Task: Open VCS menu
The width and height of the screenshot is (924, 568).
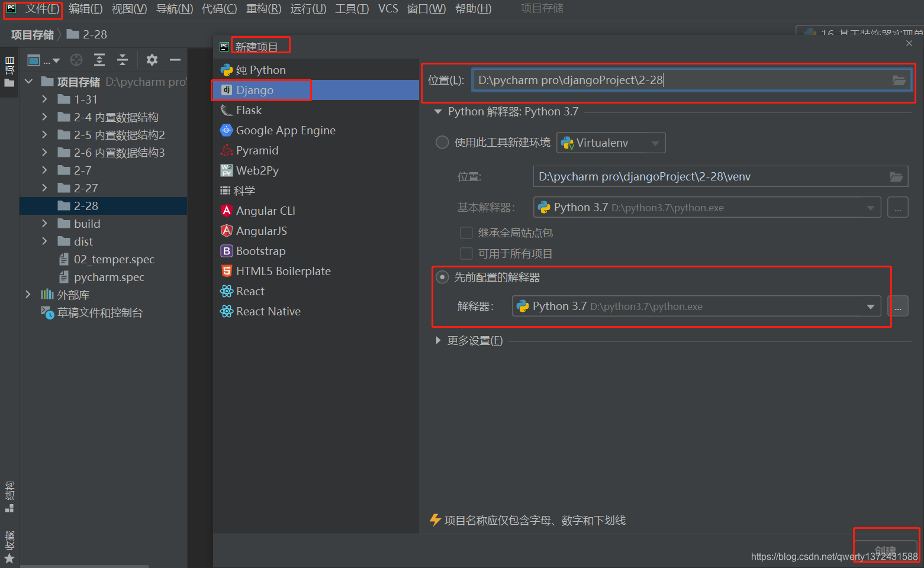Action: tap(388, 9)
